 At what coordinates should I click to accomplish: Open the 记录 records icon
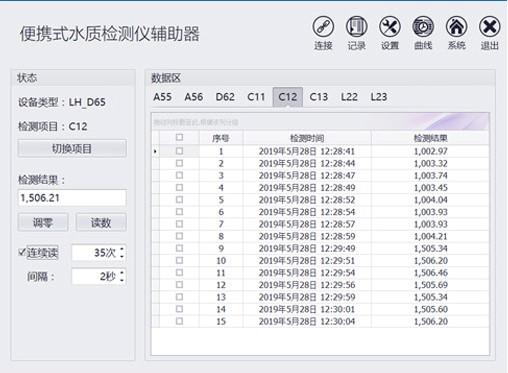pyautogui.click(x=356, y=27)
